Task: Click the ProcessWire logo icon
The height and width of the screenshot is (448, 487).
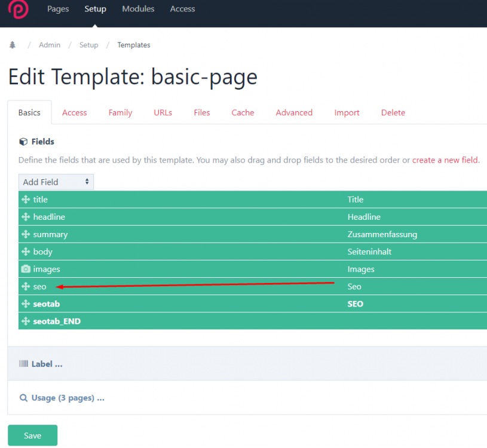Action: pos(19,10)
